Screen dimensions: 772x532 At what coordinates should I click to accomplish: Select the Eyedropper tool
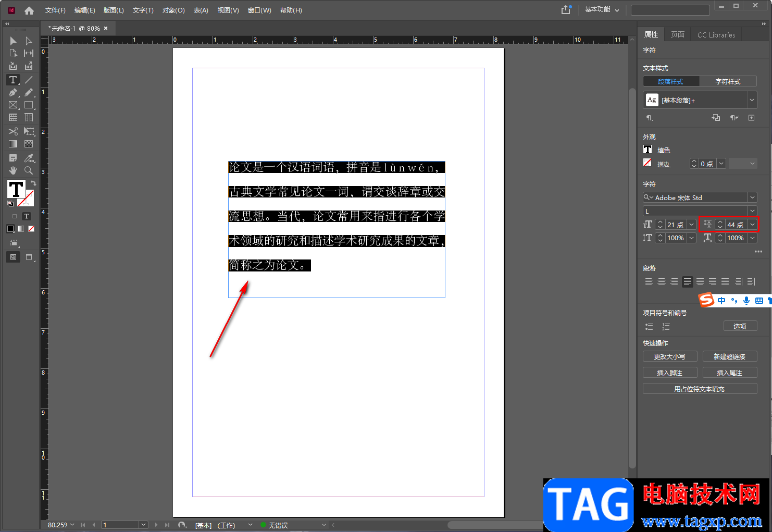(29, 158)
